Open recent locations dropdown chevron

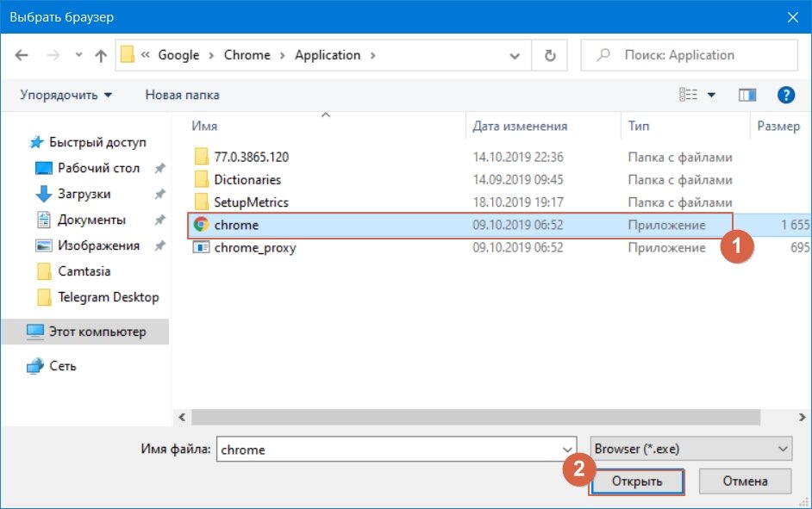coord(78,54)
